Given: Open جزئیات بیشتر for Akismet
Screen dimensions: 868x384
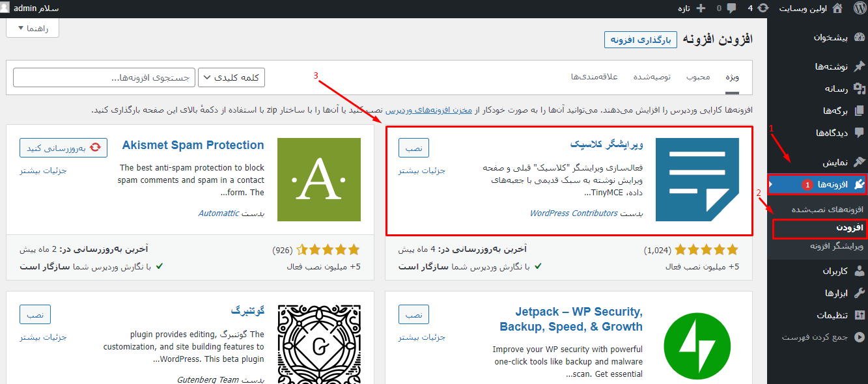Looking at the screenshot, I should (x=43, y=171).
